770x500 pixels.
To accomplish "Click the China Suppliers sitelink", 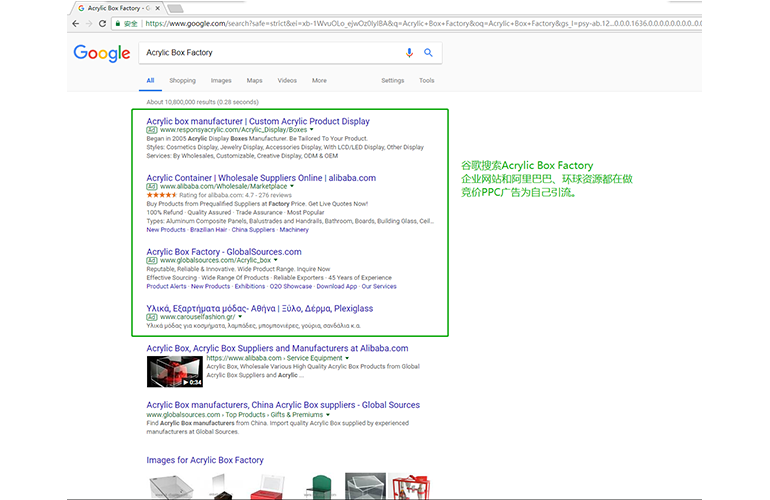I will point(253,230).
